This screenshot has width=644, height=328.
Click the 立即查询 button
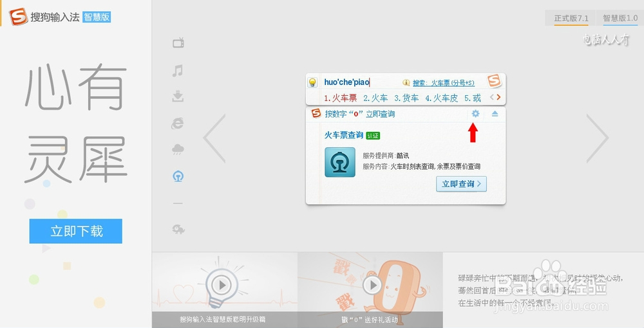(462, 184)
